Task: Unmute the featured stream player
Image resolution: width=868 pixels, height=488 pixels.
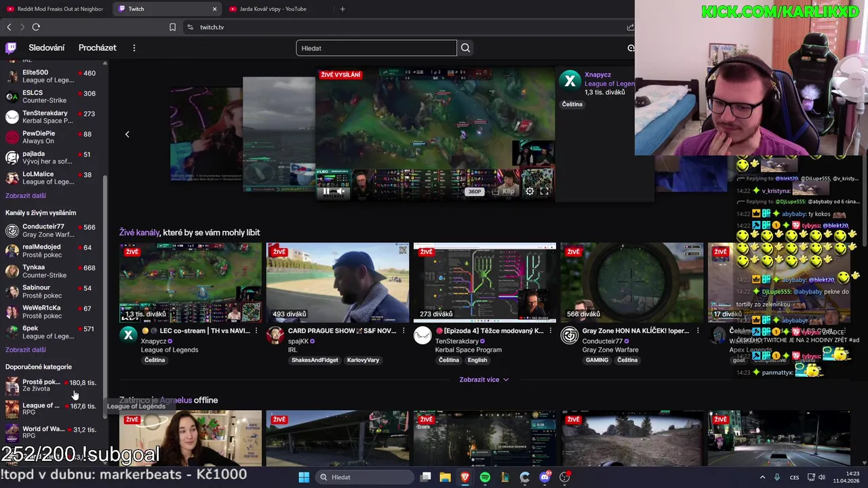Action: pyautogui.click(x=340, y=192)
